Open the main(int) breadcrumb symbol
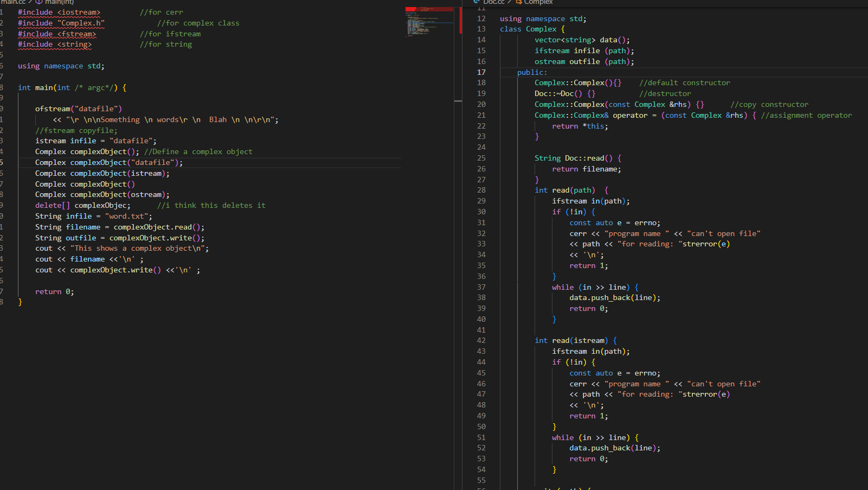Image resolution: width=868 pixels, height=490 pixels. [x=55, y=2]
